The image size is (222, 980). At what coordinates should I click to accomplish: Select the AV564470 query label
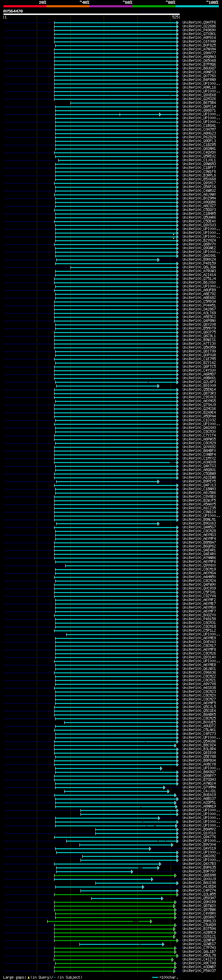(13, 11)
